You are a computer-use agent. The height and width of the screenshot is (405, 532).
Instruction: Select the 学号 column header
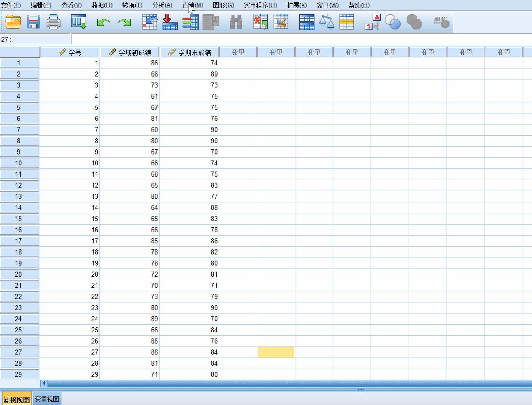point(70,52)
